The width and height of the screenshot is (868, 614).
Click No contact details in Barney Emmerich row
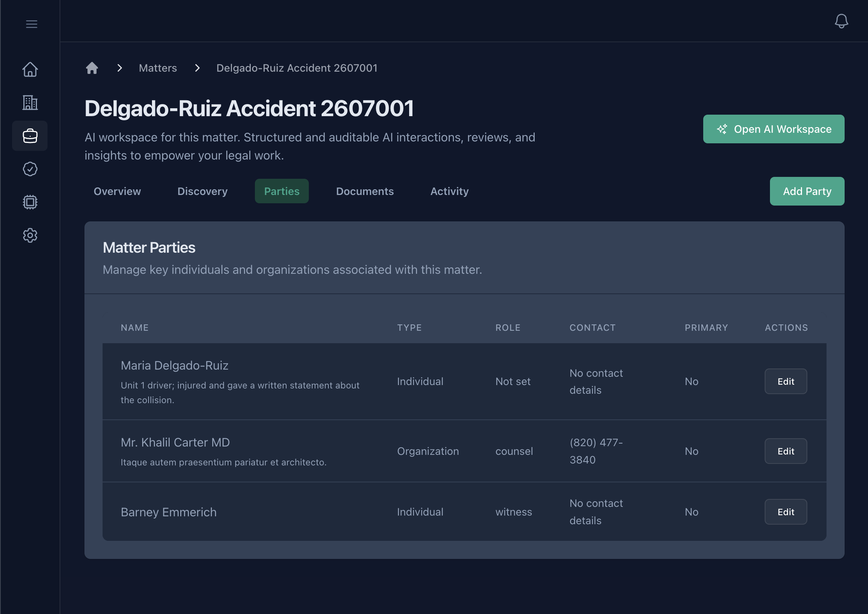click(596, 512)
